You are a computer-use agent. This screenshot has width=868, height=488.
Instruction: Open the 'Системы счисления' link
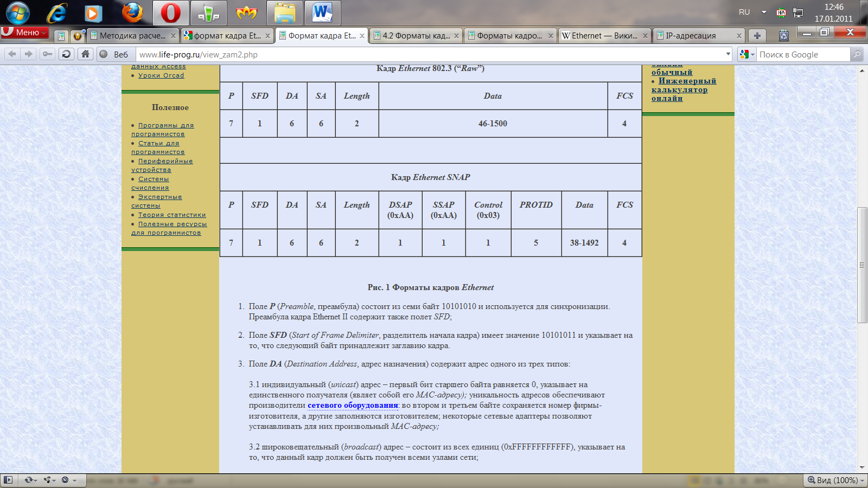150,183
